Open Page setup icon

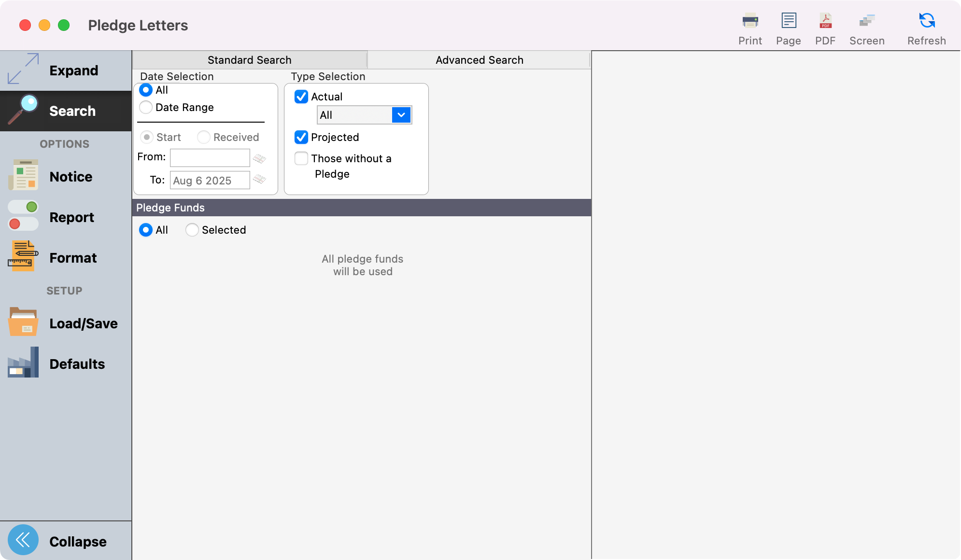[x=788, y=21]
